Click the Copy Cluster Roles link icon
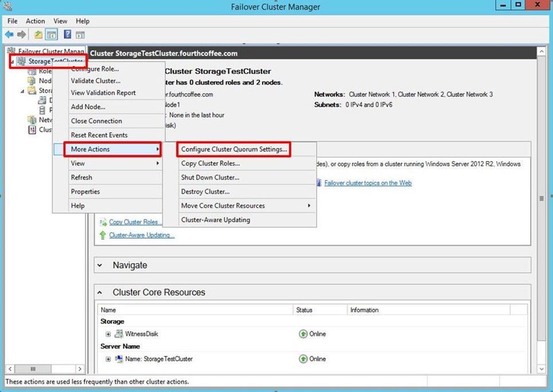The image size is (553, 392). click(x=103, y=222)
